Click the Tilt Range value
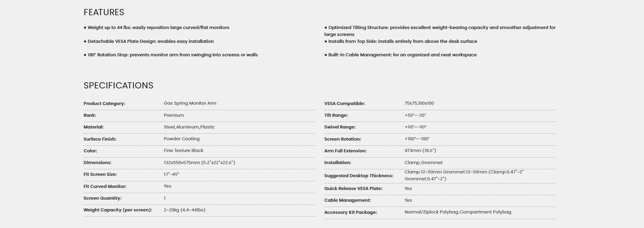Image resolution: width=644 pixels, height=228 pixels. [x=415, y=115]
